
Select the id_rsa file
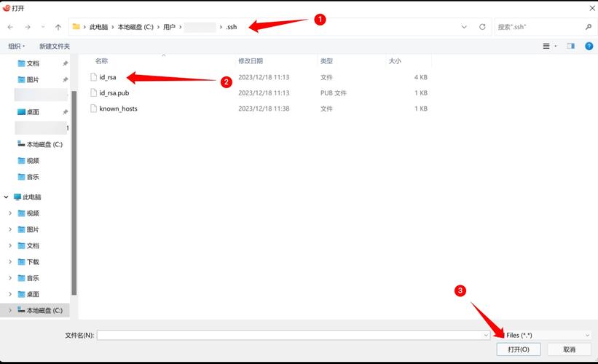pos(108,77)
